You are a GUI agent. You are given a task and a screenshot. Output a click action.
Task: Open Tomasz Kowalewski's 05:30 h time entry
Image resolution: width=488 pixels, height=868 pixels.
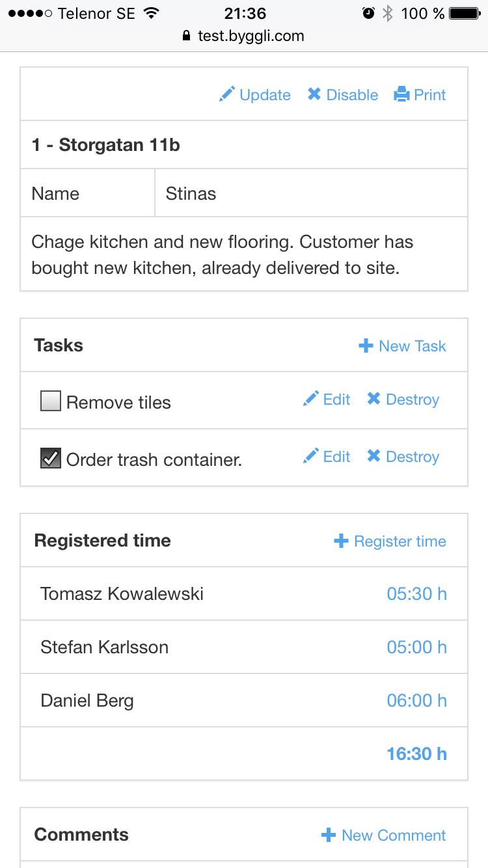tap(416, 594)
